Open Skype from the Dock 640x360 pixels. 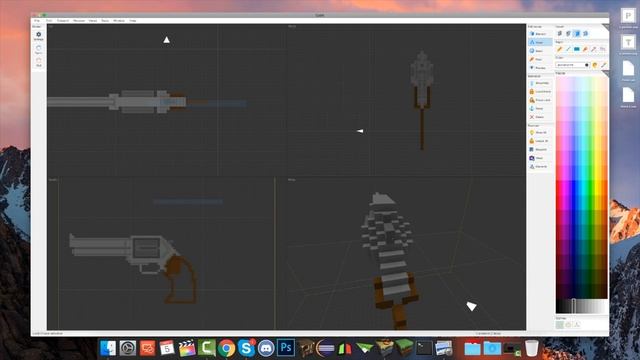[x=246, y=348]
